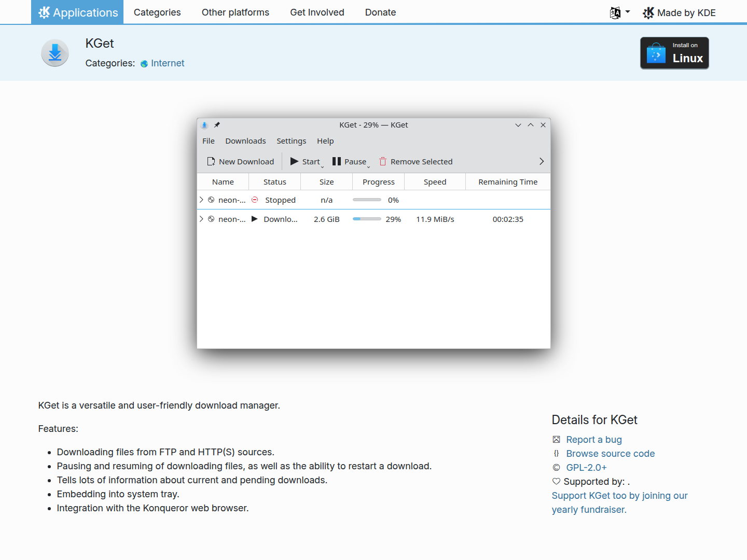Click the 'Details for KGet' heading
Image resolution: width=747 pixels, height=560 pixels.
(x=594, y=420)
